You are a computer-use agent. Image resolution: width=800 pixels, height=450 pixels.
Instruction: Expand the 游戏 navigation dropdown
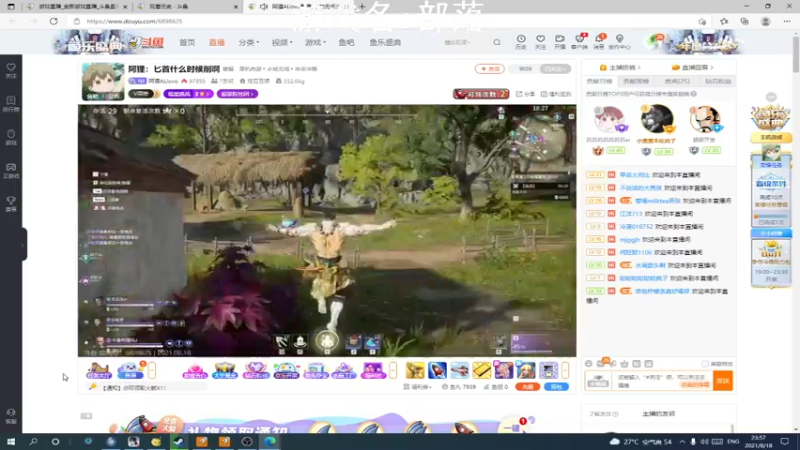(315, 42)
